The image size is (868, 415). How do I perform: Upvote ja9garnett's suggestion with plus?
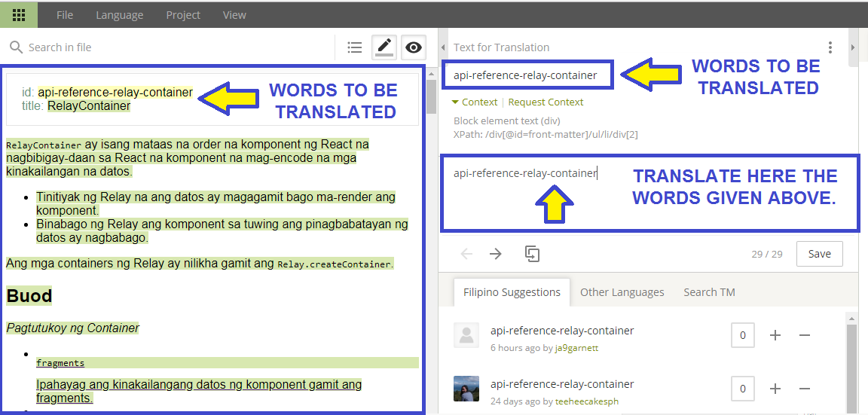point(775,335)
